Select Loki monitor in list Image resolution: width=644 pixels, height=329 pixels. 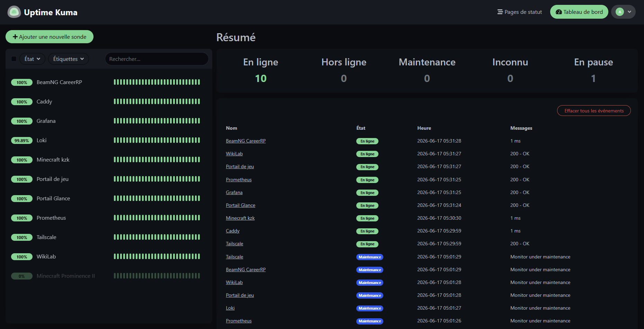[x=109, y=140]
